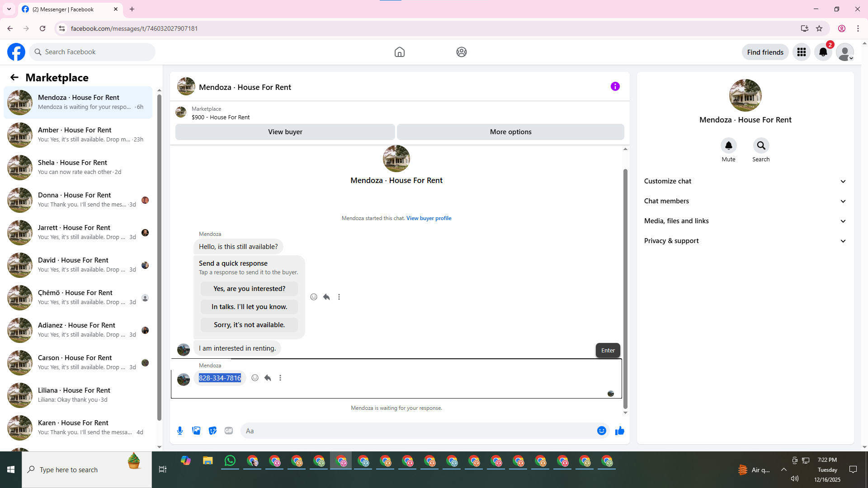The image size is (868, 488).
Task: Reload the page
Action: pos(42,28)
